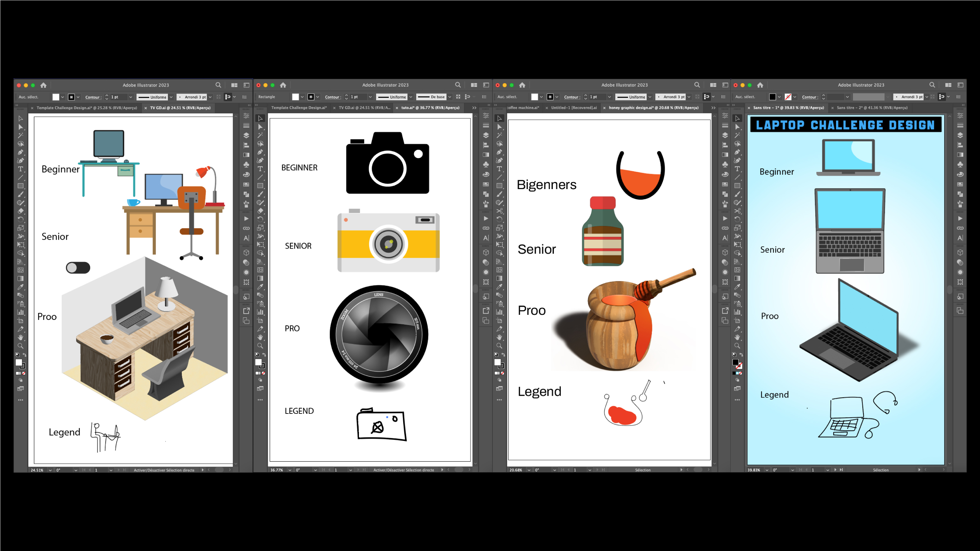Viewport: 980px width, 551px height.
Task: Click toggle switch graphic on TV GD artboard
Action: pyautogui.click(x=78, y=268)
